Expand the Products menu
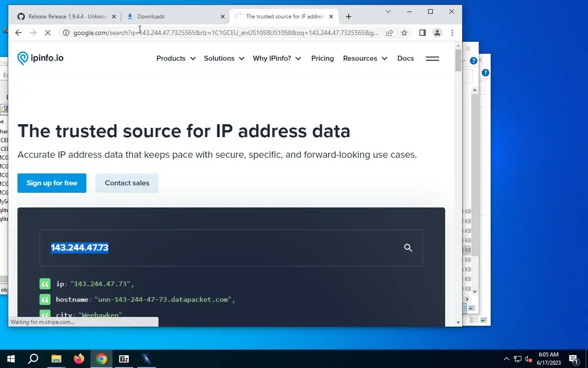Viewport: 588px width, 368px height. click(176, 58)
